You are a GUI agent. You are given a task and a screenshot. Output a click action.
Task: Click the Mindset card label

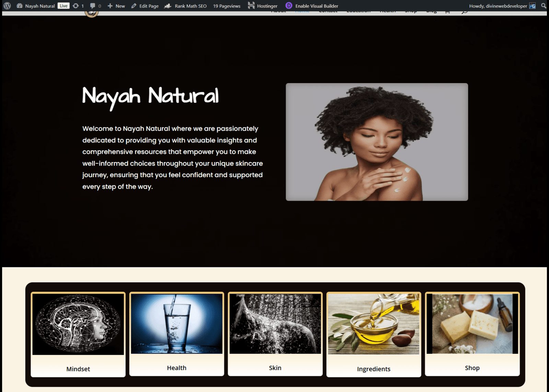point(78,369)
